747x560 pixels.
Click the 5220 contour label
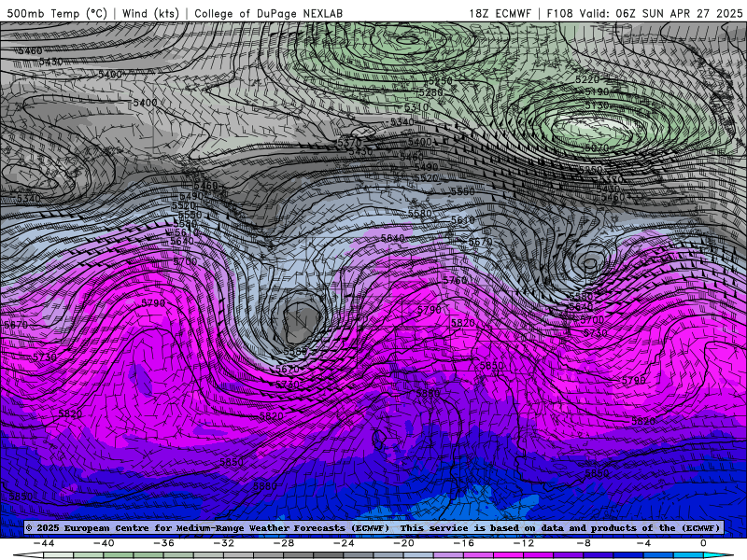[x=587, y=79]
